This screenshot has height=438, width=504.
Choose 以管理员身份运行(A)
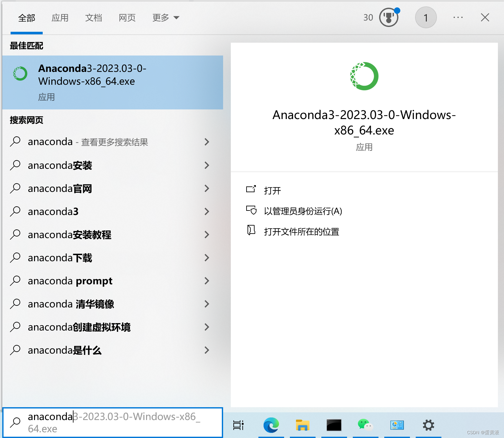303,211
